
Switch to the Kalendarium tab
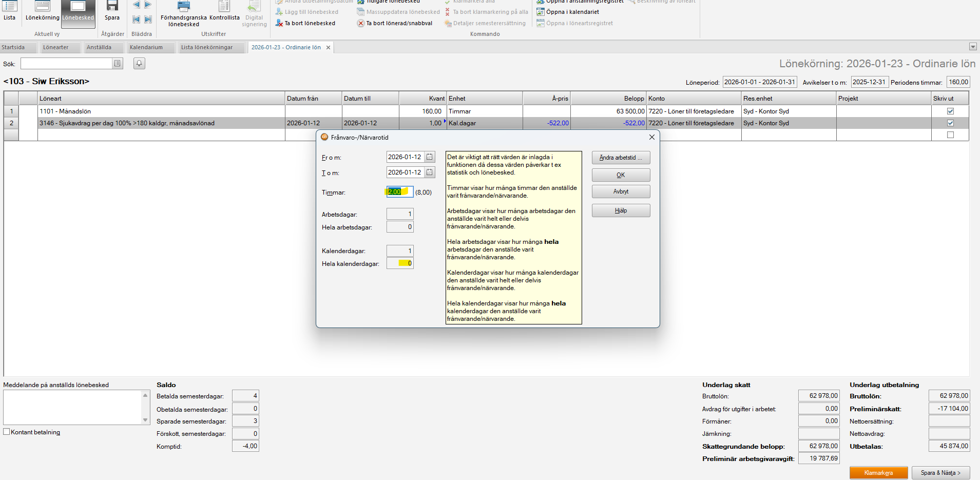click(x=146, y=47)
